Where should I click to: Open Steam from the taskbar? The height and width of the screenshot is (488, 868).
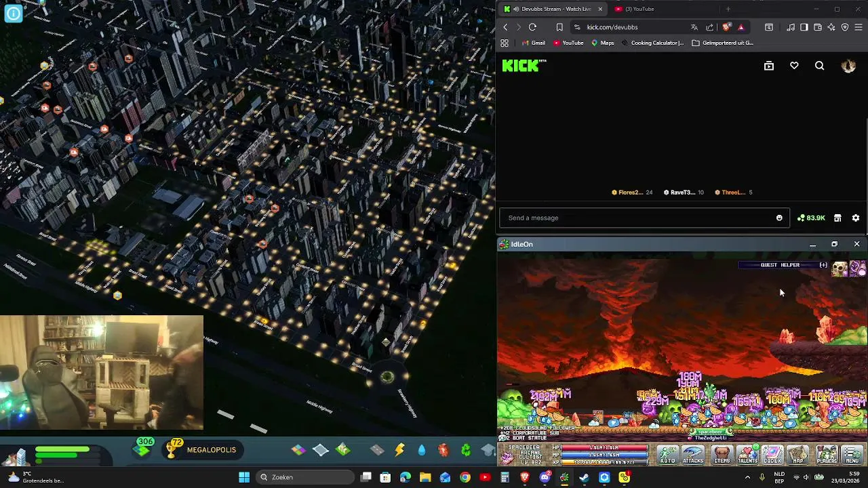[584, 477]
